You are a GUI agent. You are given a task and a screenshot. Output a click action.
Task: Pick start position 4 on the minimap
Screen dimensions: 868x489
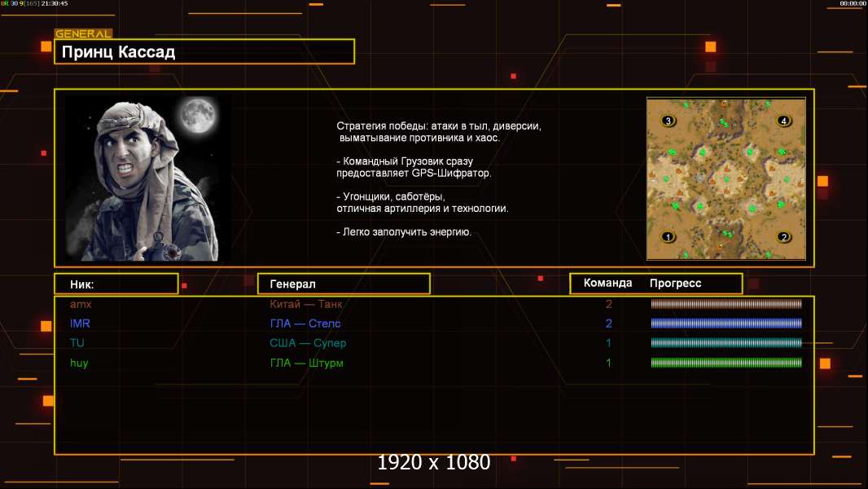click(x=783, y=121)
